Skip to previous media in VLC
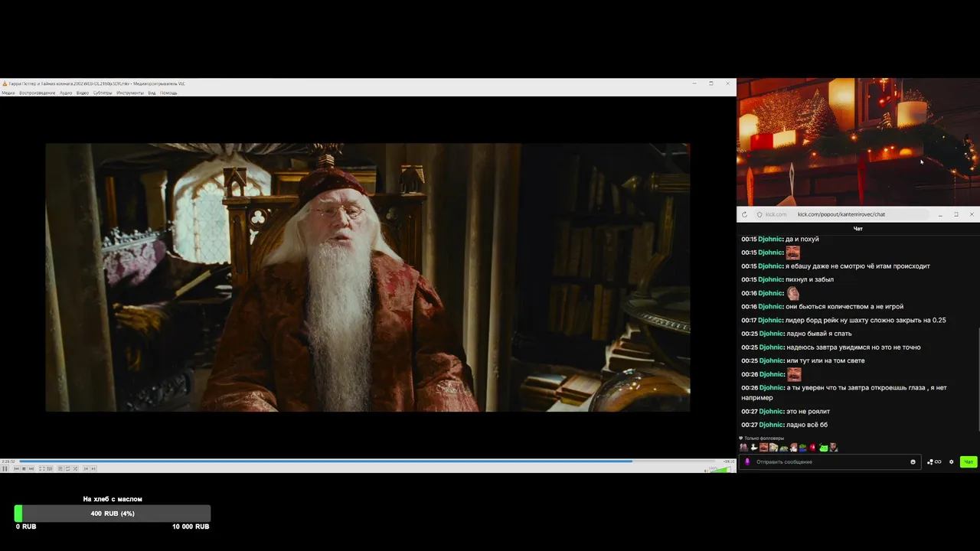 (x=16, y=468)
